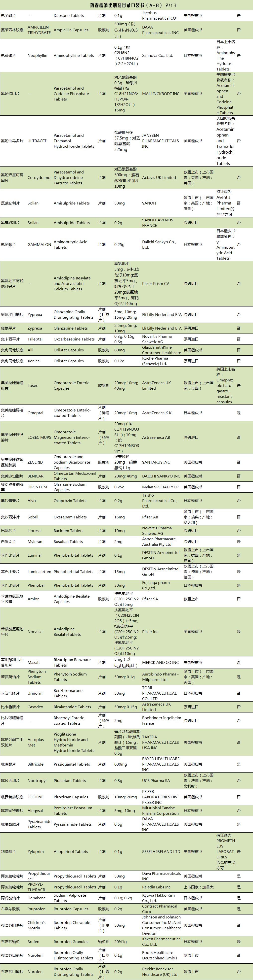Viewport: 253px width, 980px height.
Task: Select 'SEBELA IRELAND LTD' cell
Action: 161,852
